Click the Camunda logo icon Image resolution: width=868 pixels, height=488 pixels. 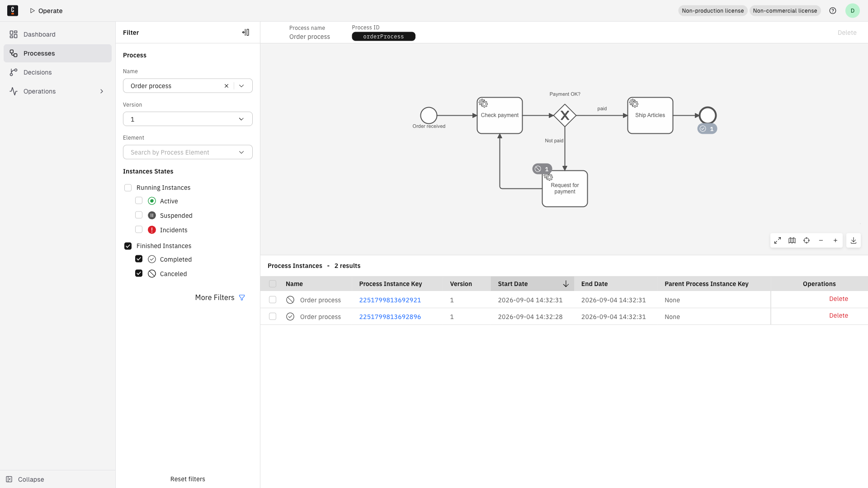[x=13, y=10]
